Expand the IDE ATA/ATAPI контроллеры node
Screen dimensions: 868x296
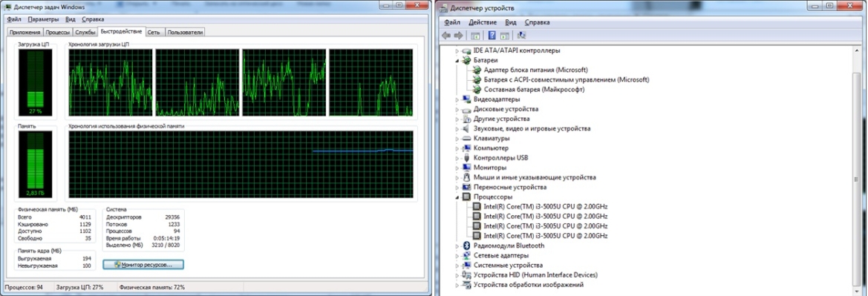pos(457,51)
